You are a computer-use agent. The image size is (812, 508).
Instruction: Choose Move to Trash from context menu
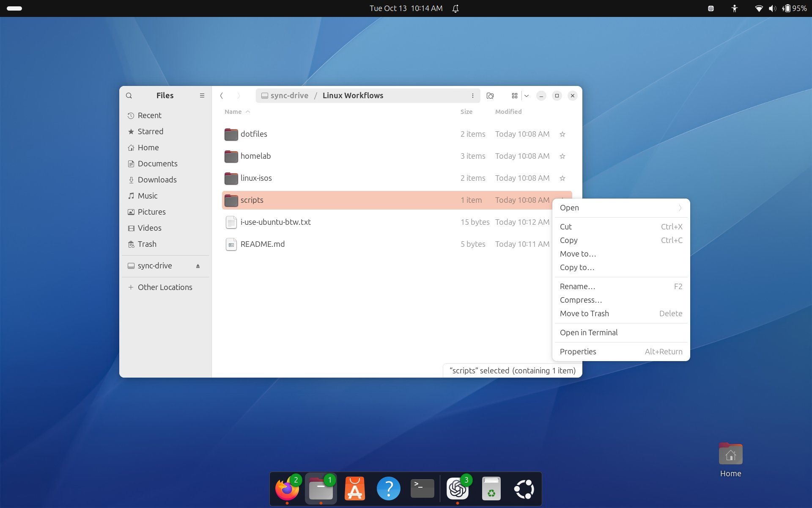pos(621,314)
